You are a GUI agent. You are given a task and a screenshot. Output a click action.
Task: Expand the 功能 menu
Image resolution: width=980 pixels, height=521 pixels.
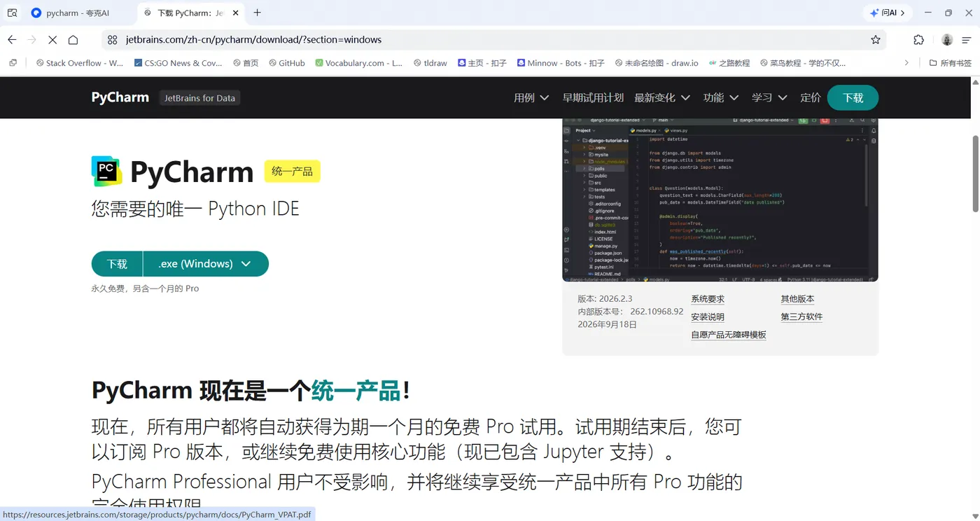coord(721,98)
